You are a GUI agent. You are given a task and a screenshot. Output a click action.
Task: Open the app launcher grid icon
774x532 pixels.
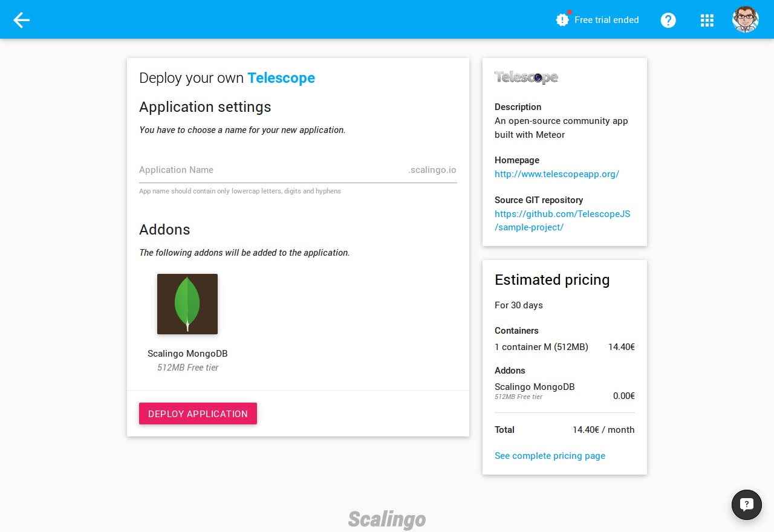pos(707,19)
